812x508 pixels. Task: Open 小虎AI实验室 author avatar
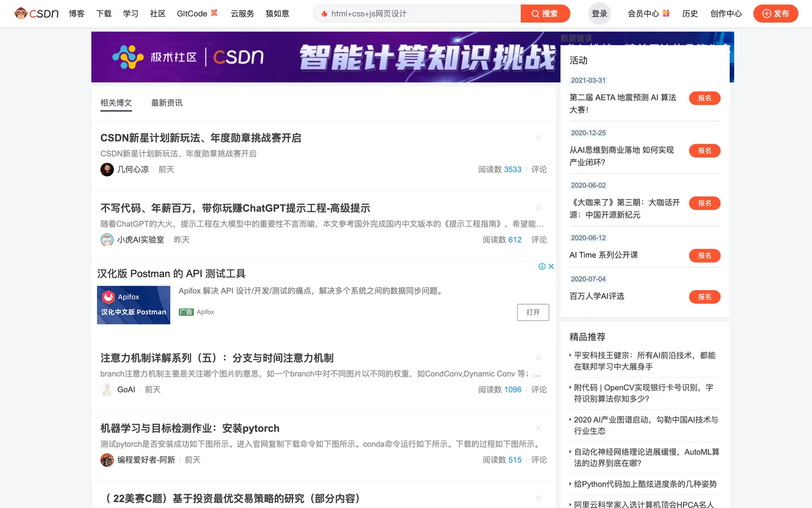pos(107,240)
